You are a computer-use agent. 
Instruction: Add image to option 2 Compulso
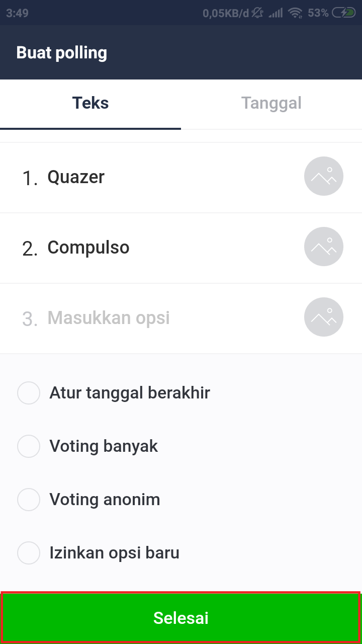pyautogui.click(x=324, y=247)
